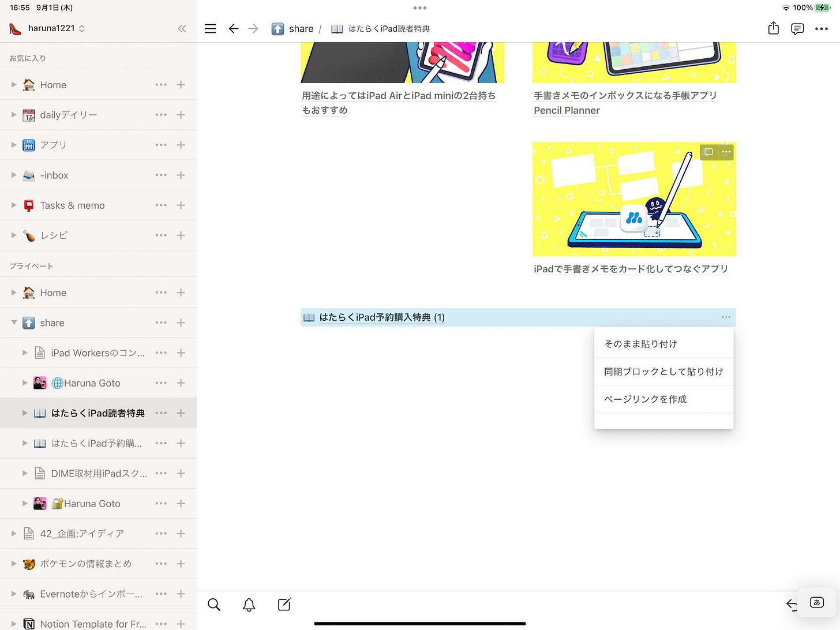Screen dimensions: 840x630
Task: Expand the DIME取材用iPadスク... page
Action: (x=25, y=473)
